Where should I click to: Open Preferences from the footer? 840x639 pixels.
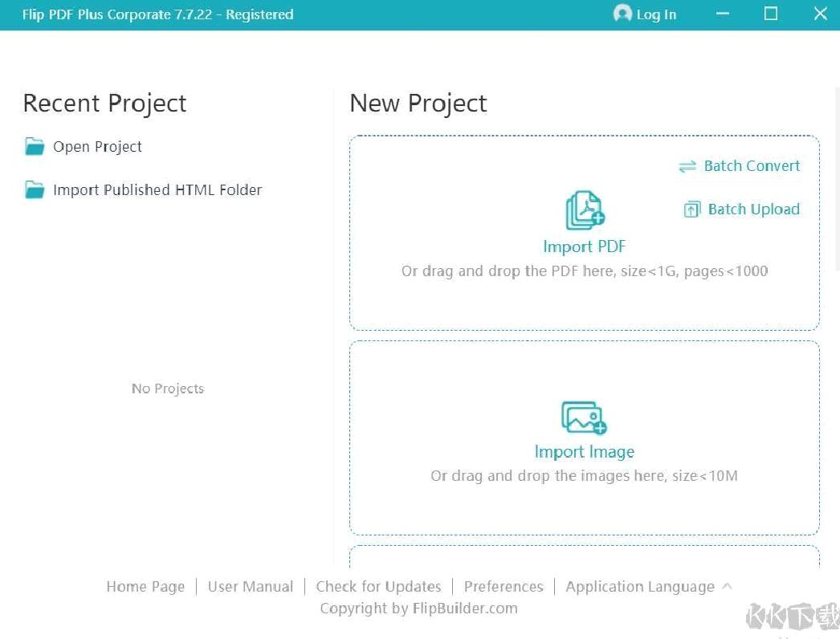click(x=504, y=587)
